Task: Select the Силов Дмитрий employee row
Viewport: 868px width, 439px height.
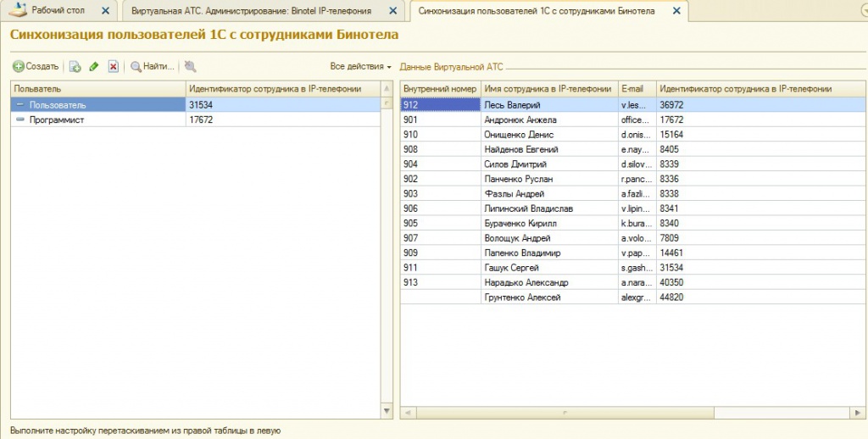Action: [x=632, y=164]
